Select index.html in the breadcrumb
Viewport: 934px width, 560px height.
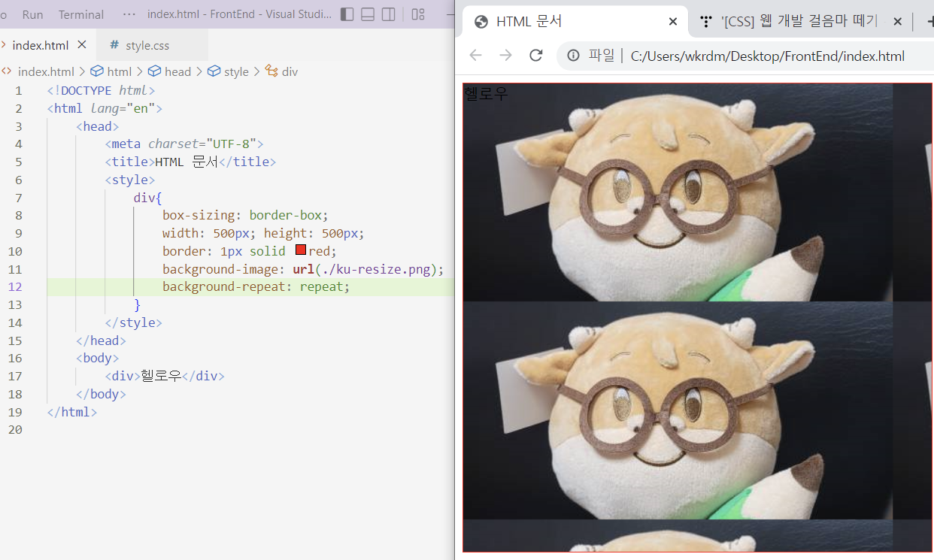pos(46,71)
